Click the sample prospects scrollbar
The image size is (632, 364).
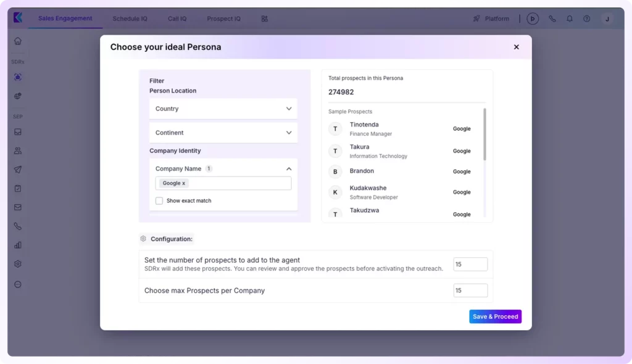coord(484,134)
